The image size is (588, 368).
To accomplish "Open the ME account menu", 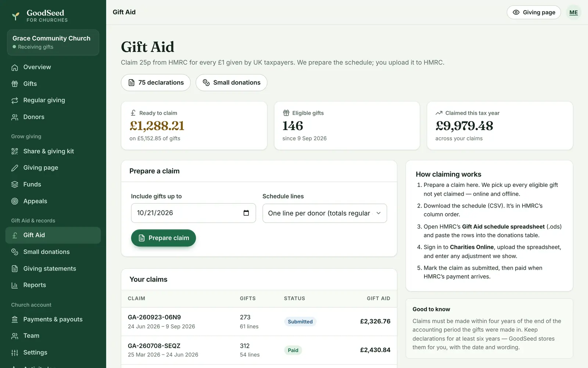I will [x=573, y=13].
